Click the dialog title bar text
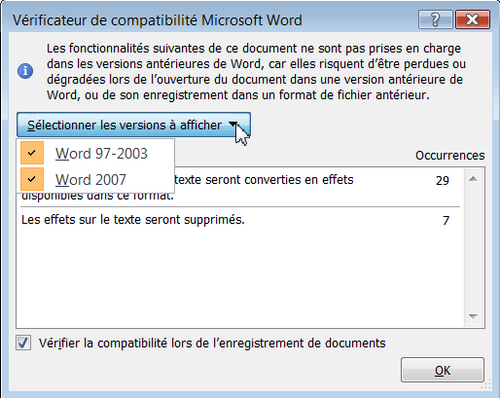This screenshot has height=398, width=500. [157, 20]
